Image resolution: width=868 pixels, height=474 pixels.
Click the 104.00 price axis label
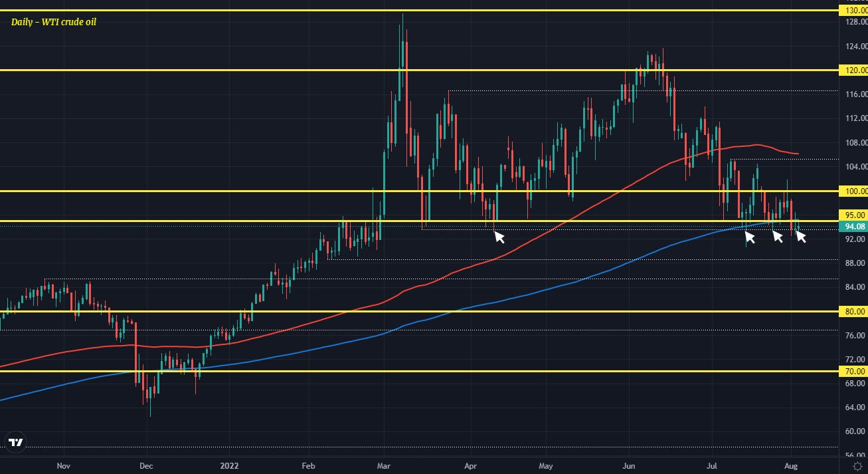855,166
